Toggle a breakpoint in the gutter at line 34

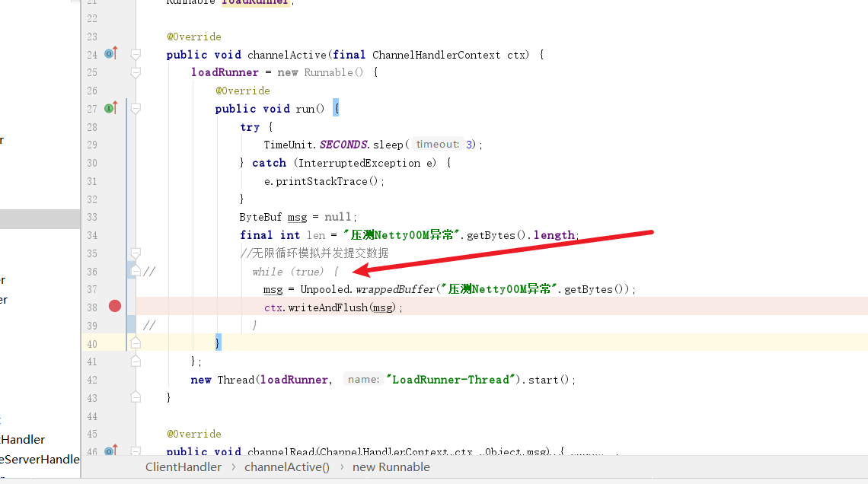[115, 235]
